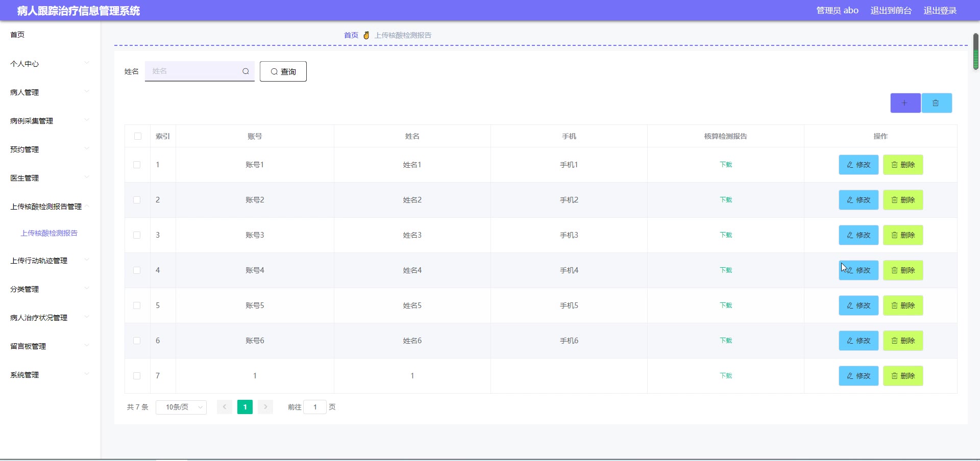Click 修改 for row 账号1

(859, 165)
